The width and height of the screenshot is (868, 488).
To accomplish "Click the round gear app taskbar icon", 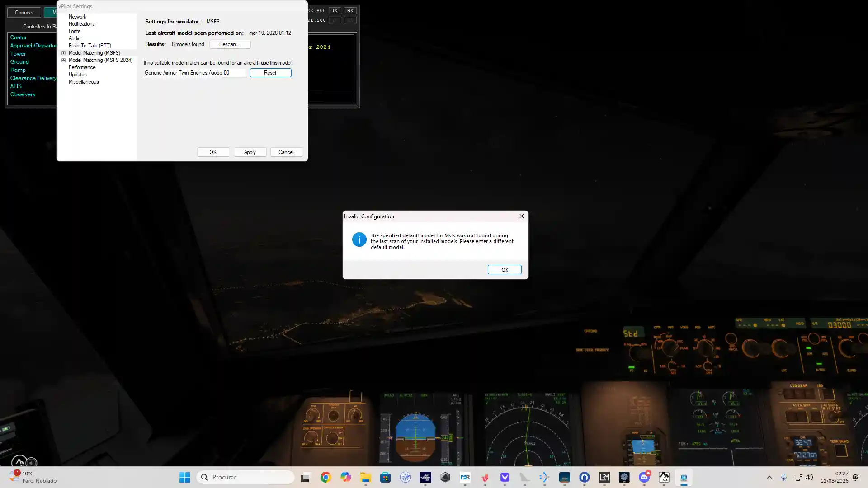I will click(624, 477).
